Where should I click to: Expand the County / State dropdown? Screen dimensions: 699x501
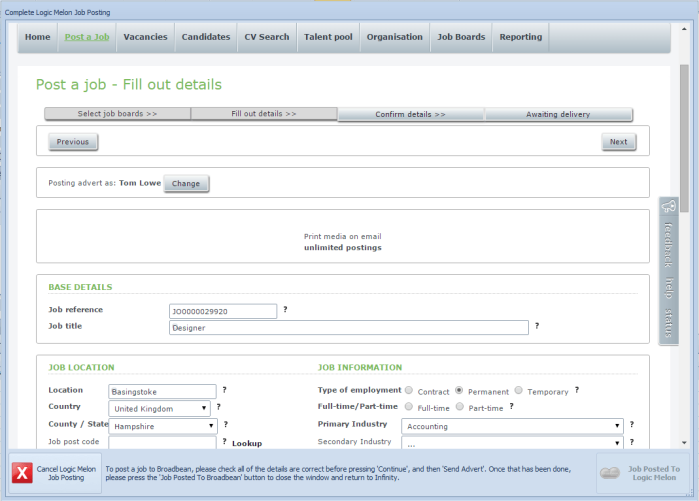(163, 426)
